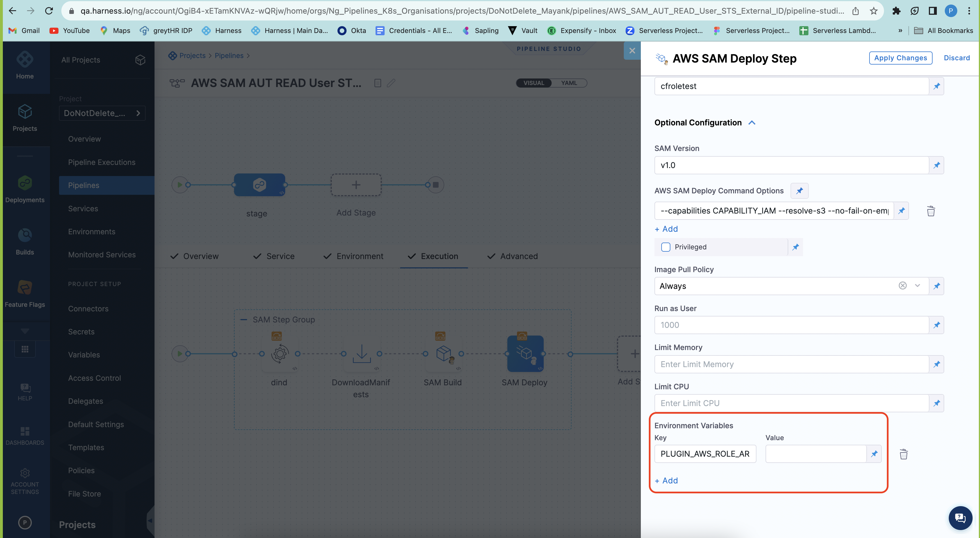Open the DoNotDelete project selector
This screenshot has height=538, width=980.
[102, 113]
